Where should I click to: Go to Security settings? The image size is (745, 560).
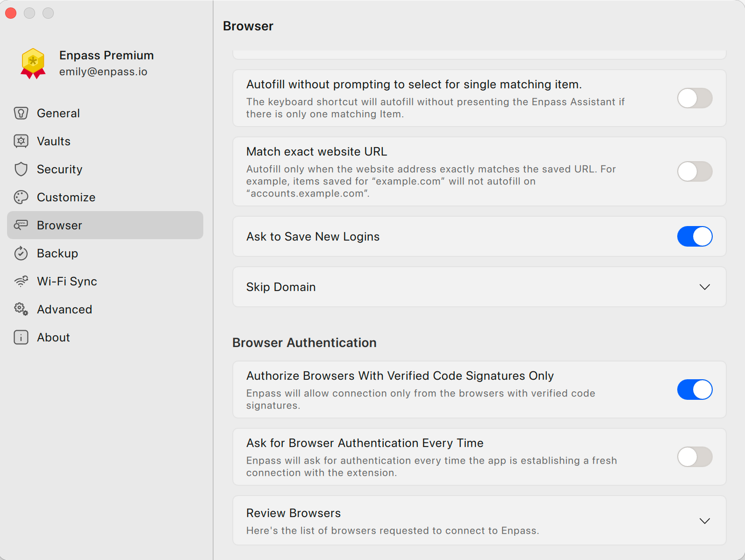(105, 169)
